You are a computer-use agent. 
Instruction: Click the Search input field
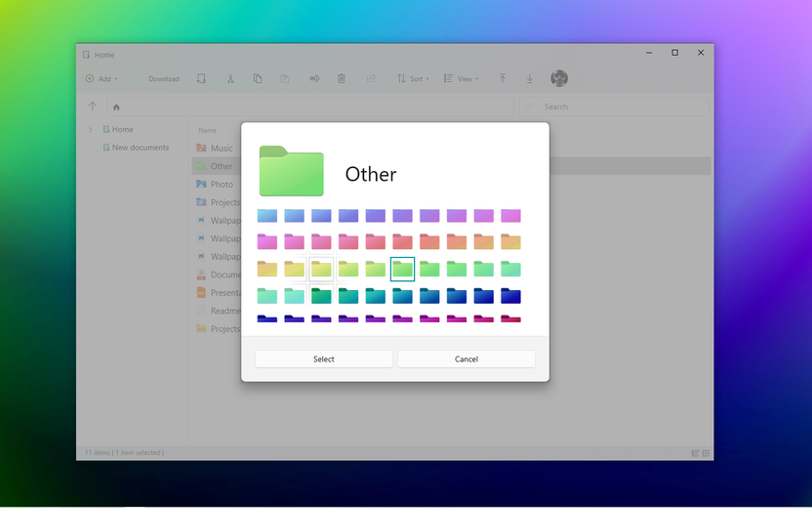click(x=614, y=106)
